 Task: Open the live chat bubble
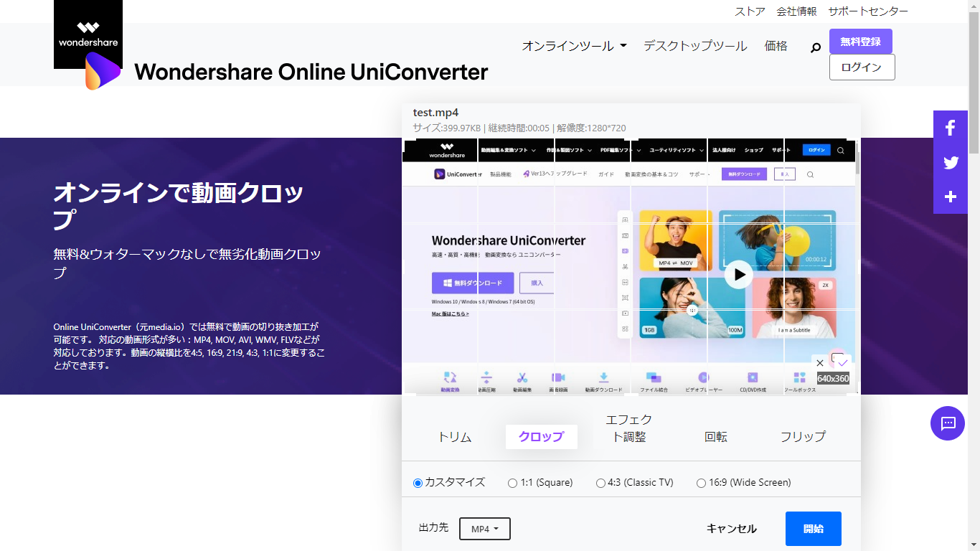pos(948,423)
